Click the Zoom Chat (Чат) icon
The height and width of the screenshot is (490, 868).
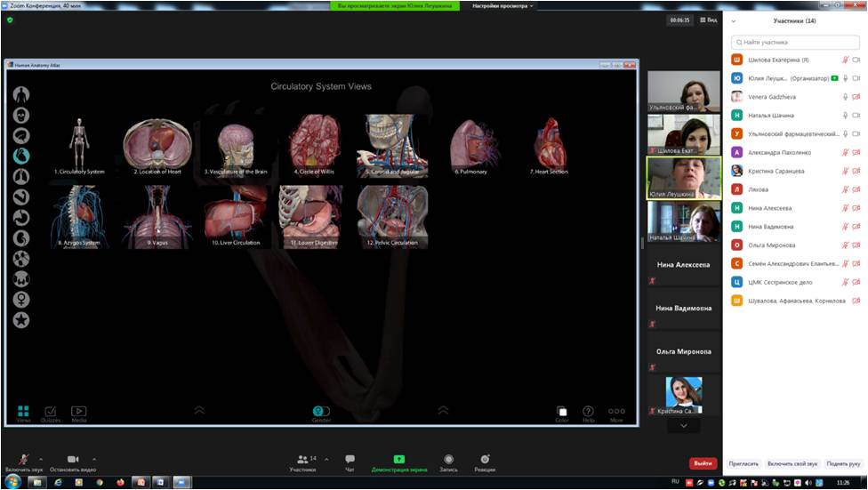[x=350, y=460]
